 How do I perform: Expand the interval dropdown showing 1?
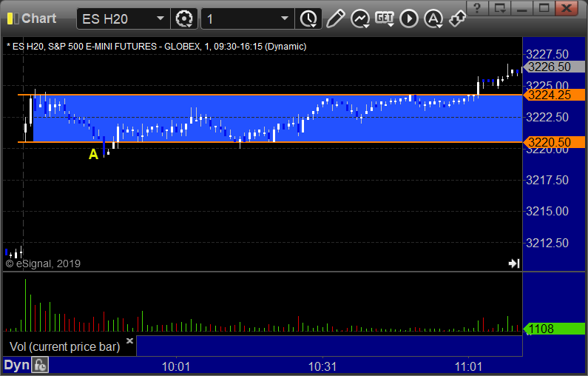click(248, 19)
